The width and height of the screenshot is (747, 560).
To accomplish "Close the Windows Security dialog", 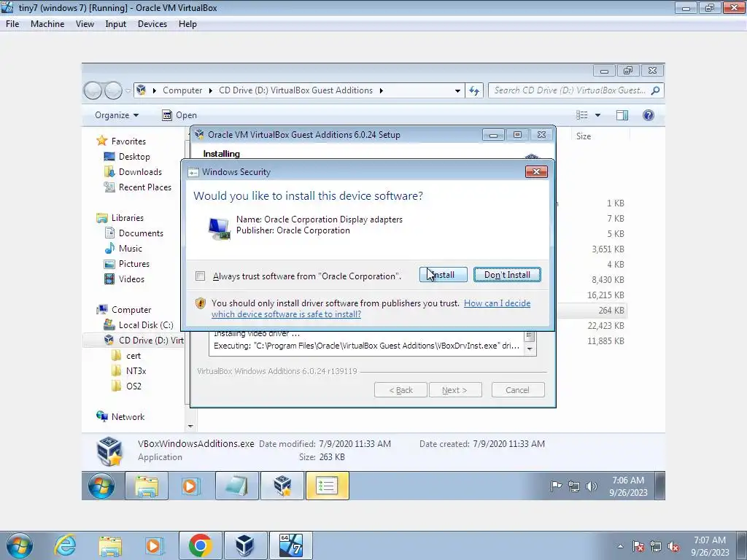I will point(536,172).
